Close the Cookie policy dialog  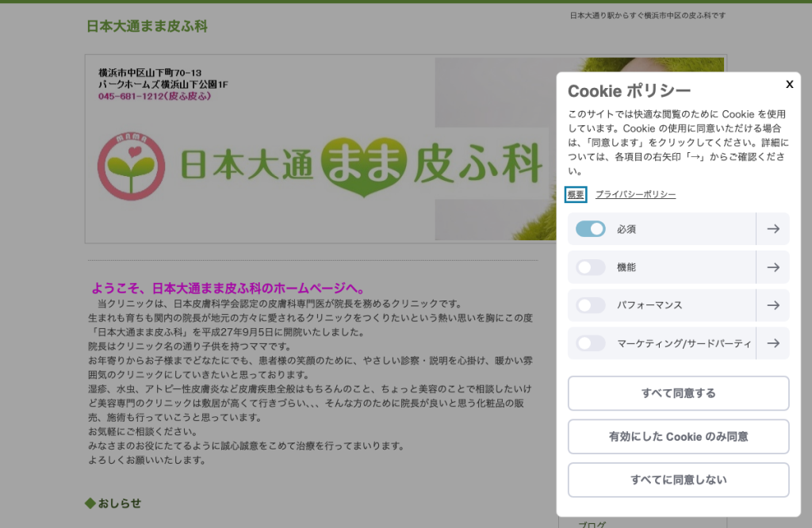789,84
